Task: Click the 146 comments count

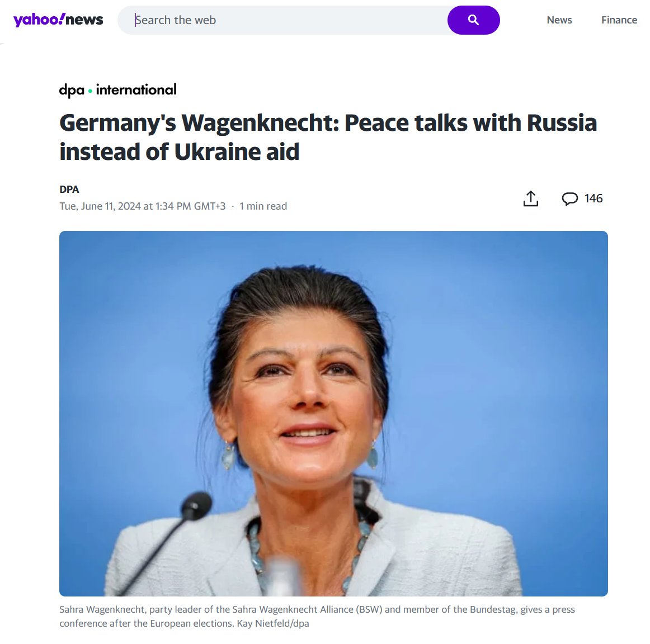Action: [x=593, y=198]
